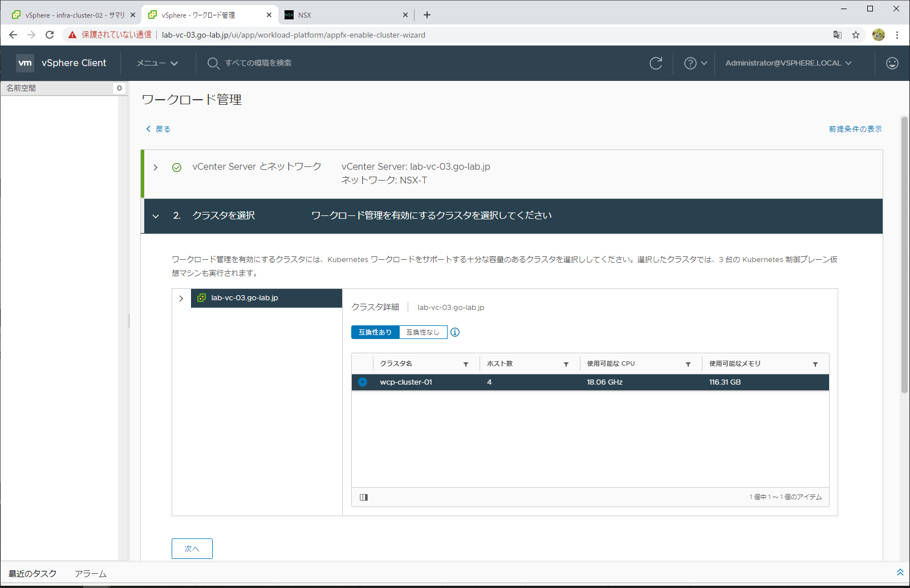Click the 116.31 GB memory value
Image resolution: width=910 pixels, height=588 pixels.
725,382
